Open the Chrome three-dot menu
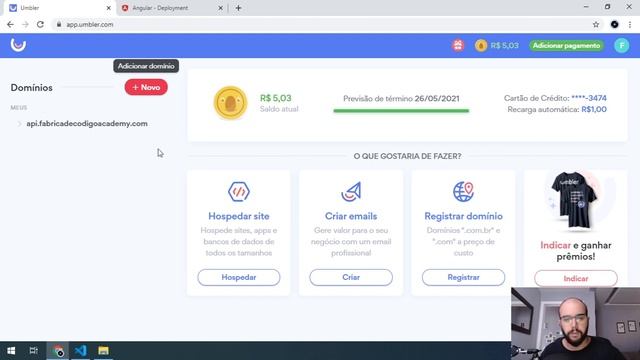The width and height of the screenshot is (640, 360). 630,24
